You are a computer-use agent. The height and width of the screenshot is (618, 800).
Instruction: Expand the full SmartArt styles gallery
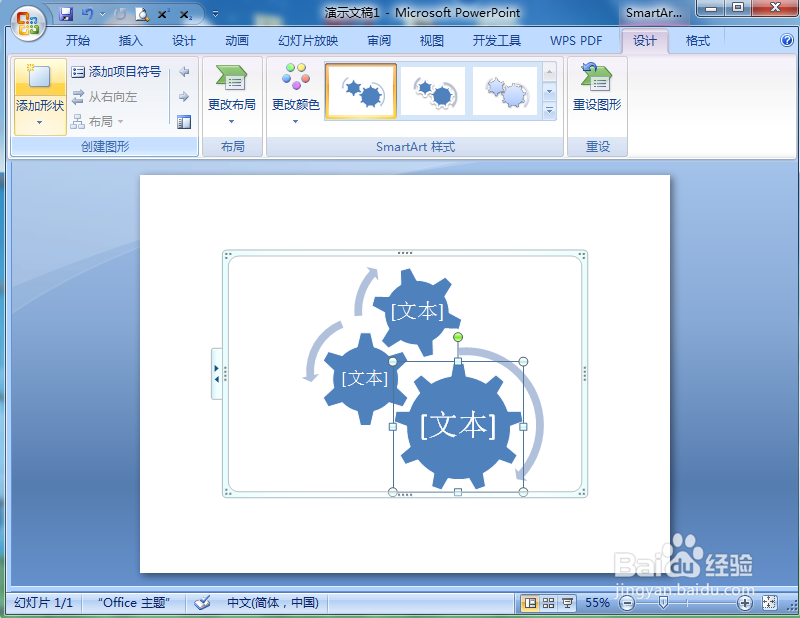coord(549,110)
